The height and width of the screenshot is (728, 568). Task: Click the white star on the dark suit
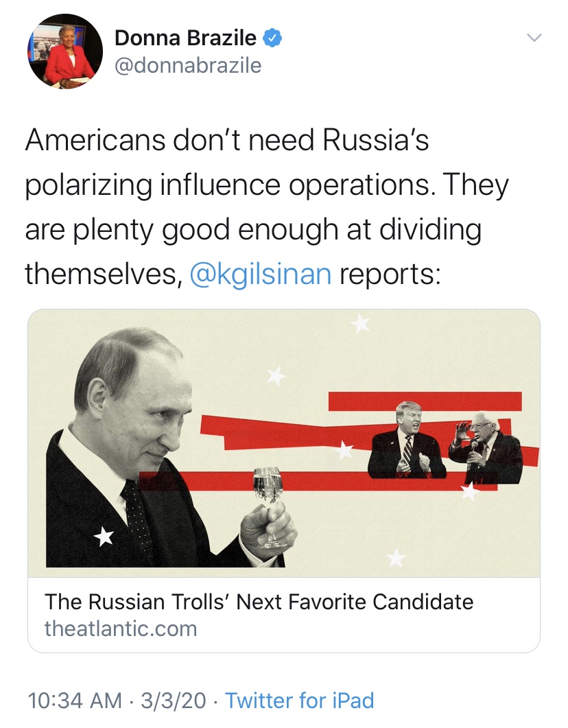104,537
